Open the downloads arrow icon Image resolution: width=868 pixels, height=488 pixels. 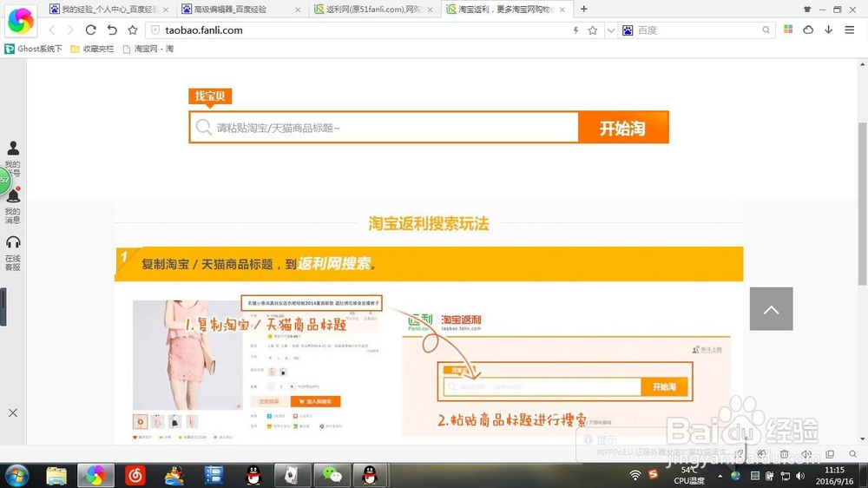point(829,30)
